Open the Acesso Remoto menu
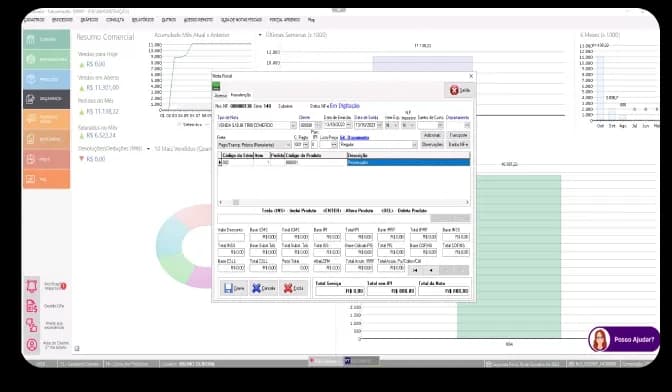This screenshot has height=392, width=672. 198,20
